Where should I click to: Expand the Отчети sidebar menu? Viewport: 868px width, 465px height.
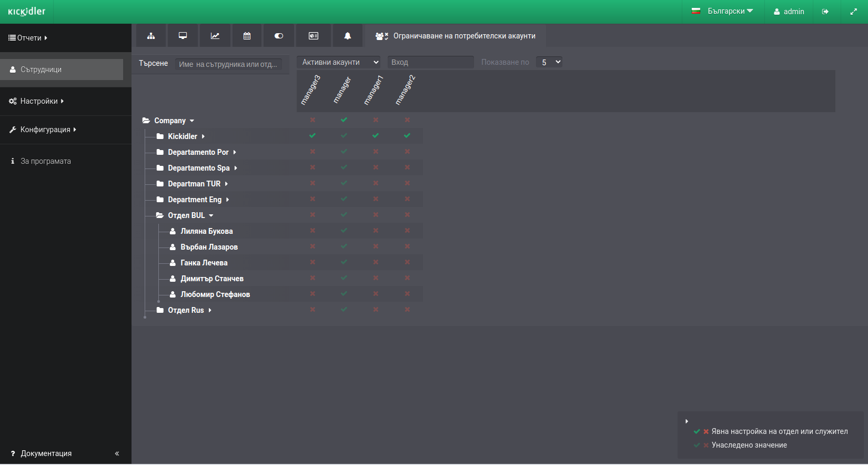click(28, 38)
